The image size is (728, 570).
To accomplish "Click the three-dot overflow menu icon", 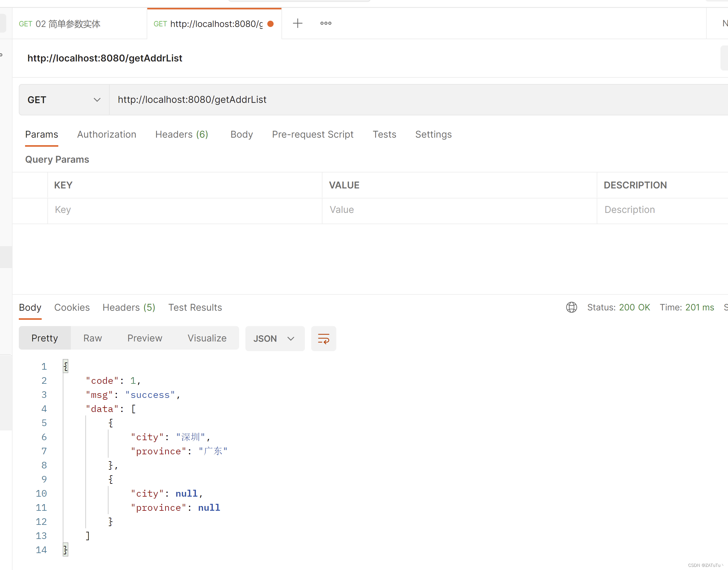I will 326,23.
